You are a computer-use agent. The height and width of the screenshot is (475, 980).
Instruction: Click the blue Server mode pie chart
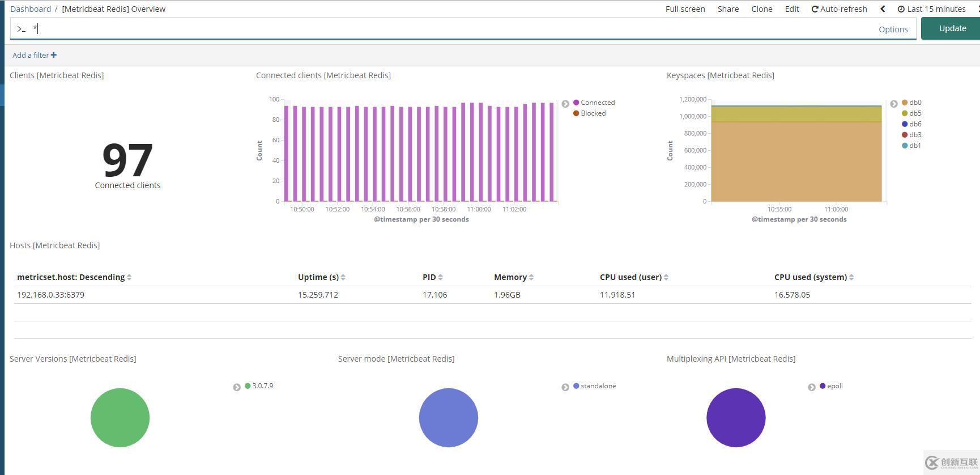click(449, 418)
